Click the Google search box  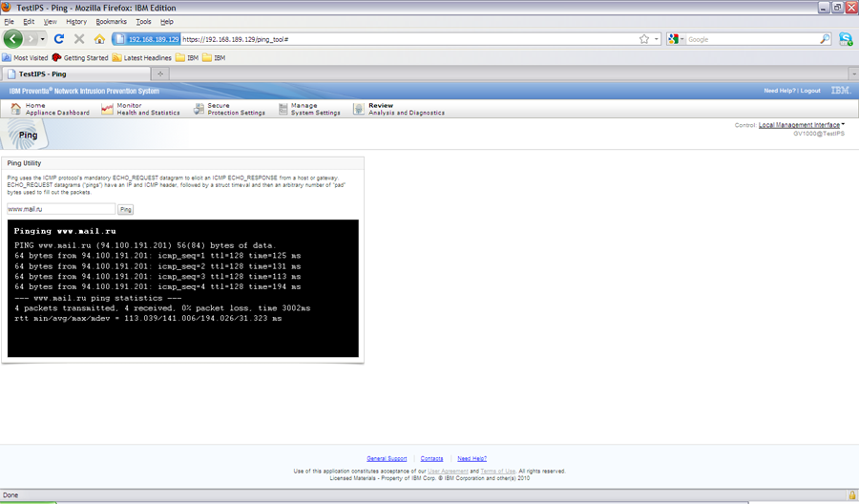click(x=753, y=39)
